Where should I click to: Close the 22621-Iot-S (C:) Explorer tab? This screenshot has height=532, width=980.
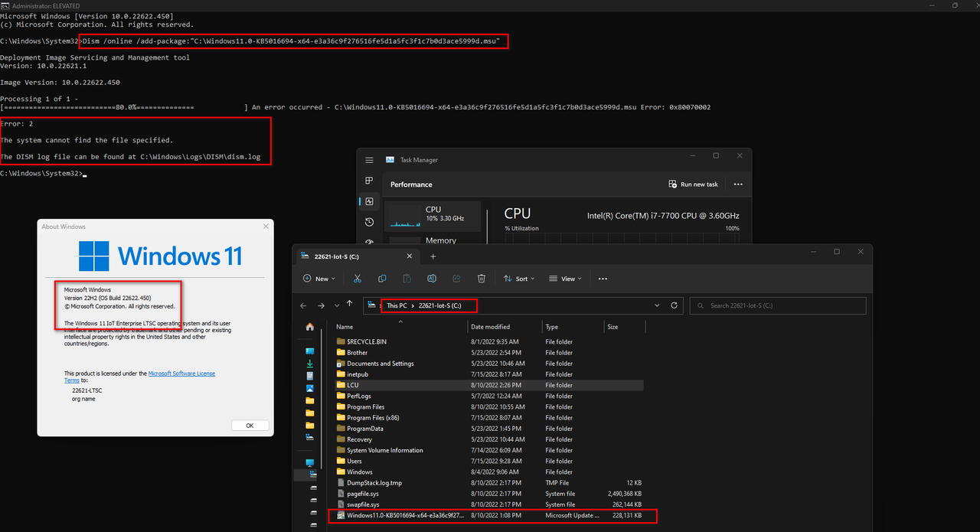click(410, 256)
